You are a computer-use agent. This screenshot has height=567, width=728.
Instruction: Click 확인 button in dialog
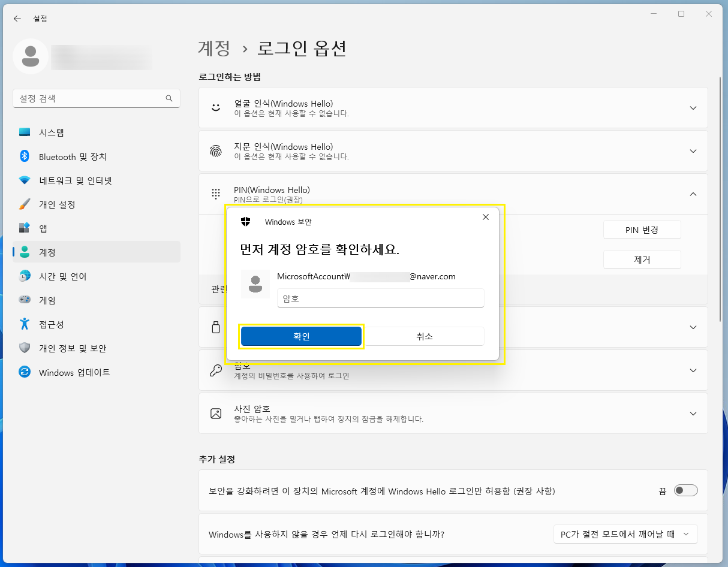pyautogui.click(x=302, y=336)
